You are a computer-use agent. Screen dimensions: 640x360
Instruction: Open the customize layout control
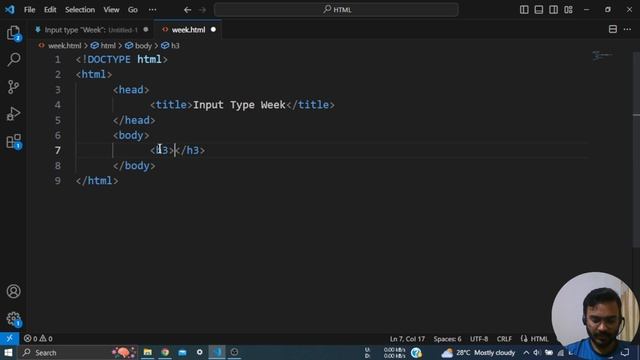[x=568, y=10]
